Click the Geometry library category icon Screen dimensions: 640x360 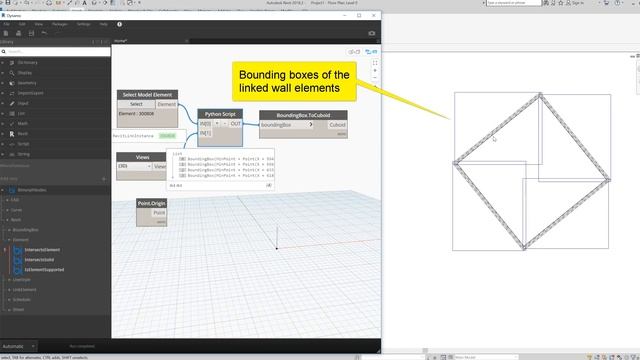12,83
